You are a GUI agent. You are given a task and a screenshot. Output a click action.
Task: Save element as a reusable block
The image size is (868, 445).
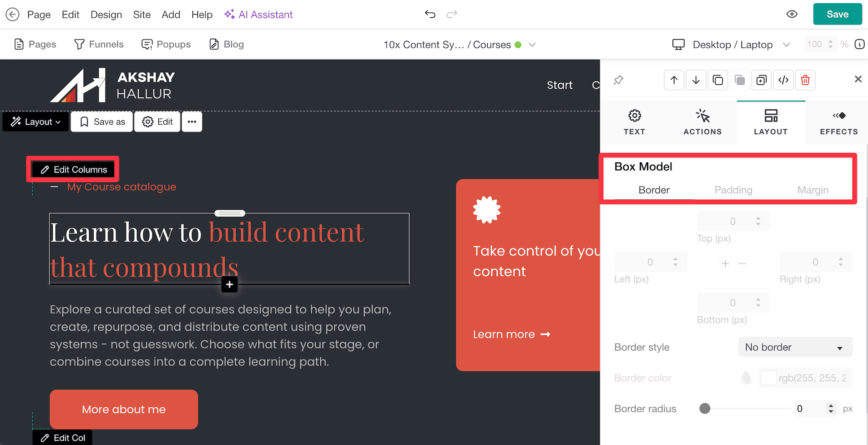[x=101, y=121]
